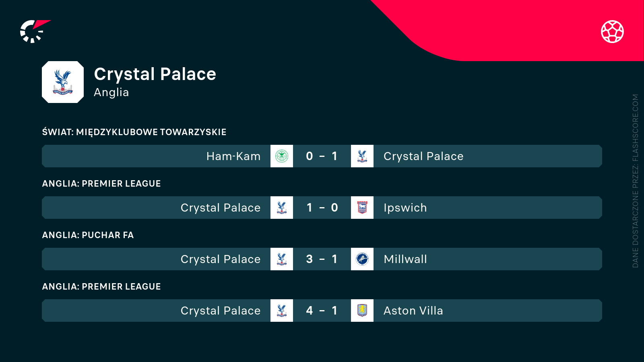Select the Ham-Kam team name
Image resolution: width=644 pixels, height=362 pixels.
233,156
